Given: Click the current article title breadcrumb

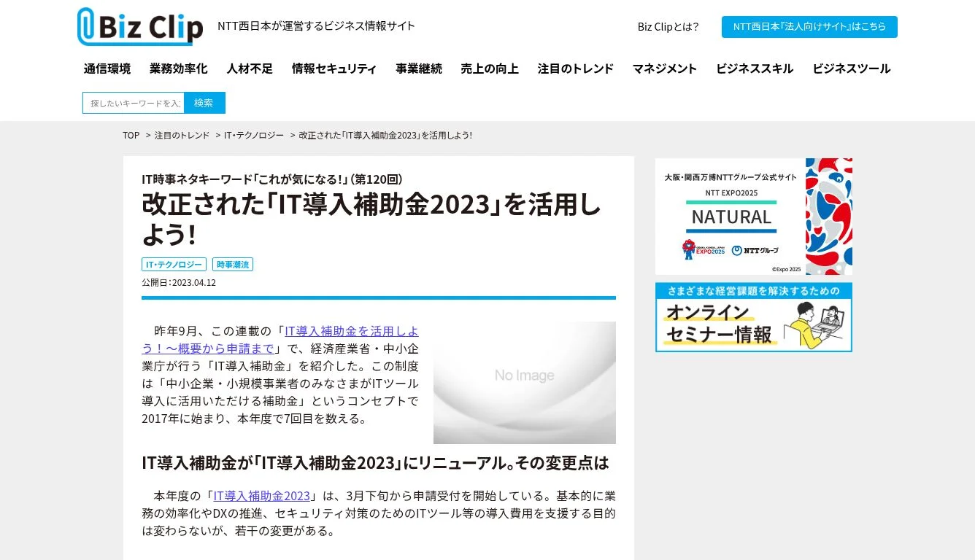Looking at the screenshot, I should 385,136.
